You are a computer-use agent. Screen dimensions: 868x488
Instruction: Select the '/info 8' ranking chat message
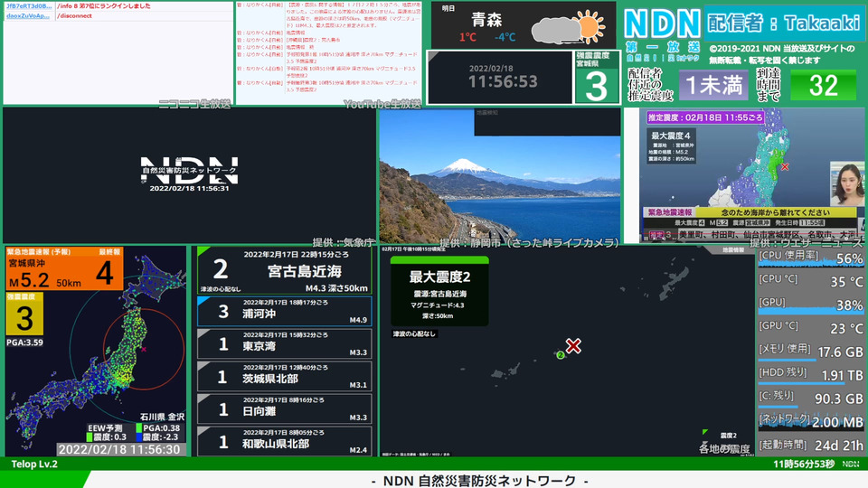pos(104,6)
